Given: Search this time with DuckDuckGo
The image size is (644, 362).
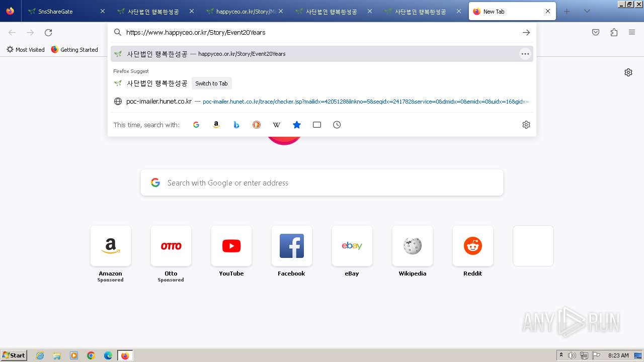Looking at the screenshot, I should click(x=257, y=125).
